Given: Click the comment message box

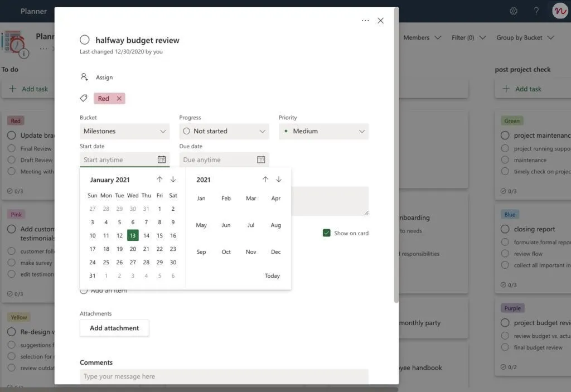Looking at the screenshot, I should pyautogui.click(x=224, y=376).
